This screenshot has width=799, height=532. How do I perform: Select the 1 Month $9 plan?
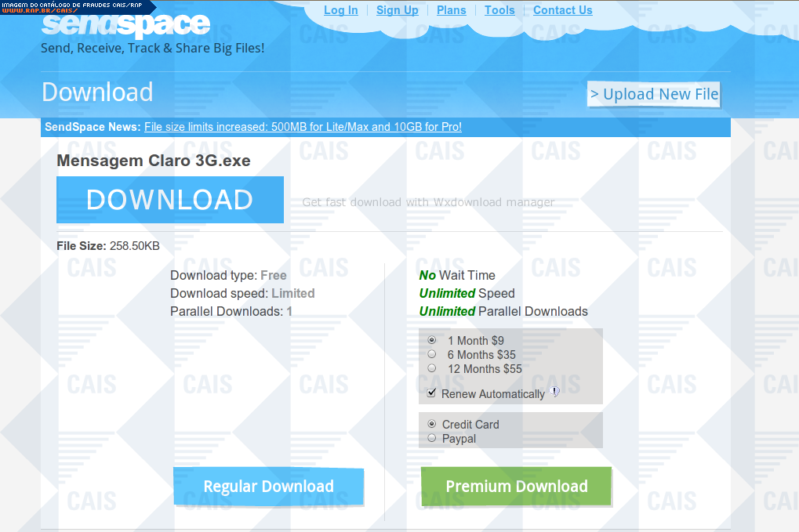point(432,340)
